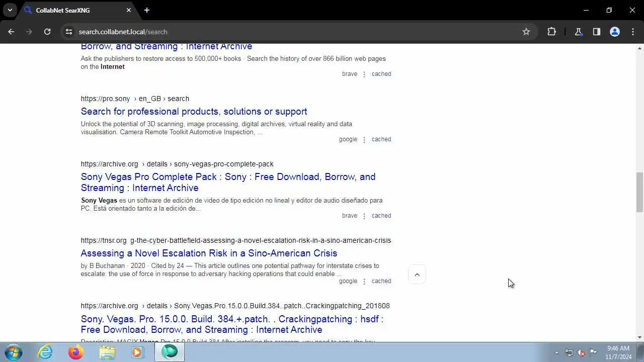644x362 pixels.
Task: Open cached link of Sony Vegas Pro Complete Pack
Action: (381, 216)
